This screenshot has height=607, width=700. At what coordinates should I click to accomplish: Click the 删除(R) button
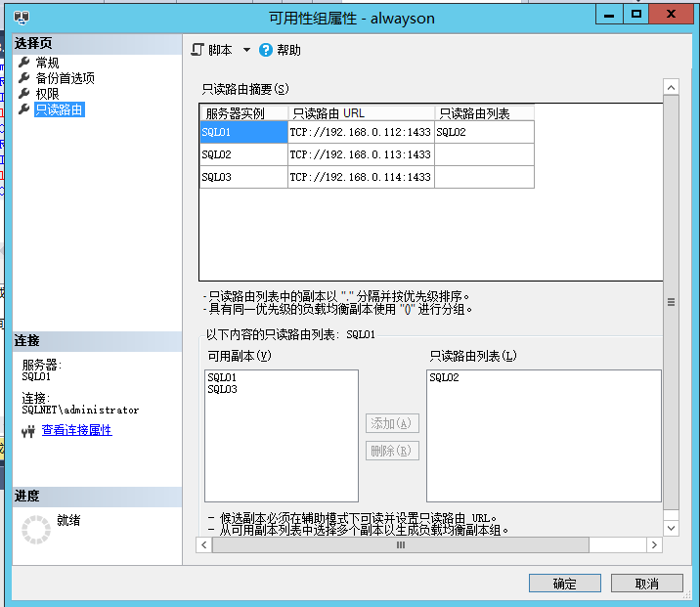[x=392, y=451]
